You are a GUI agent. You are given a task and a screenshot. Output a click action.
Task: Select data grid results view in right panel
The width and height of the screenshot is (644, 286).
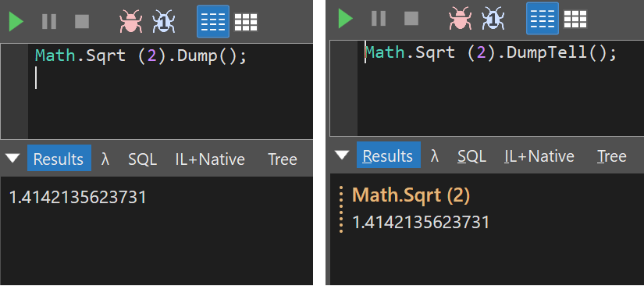pos(575,19)
